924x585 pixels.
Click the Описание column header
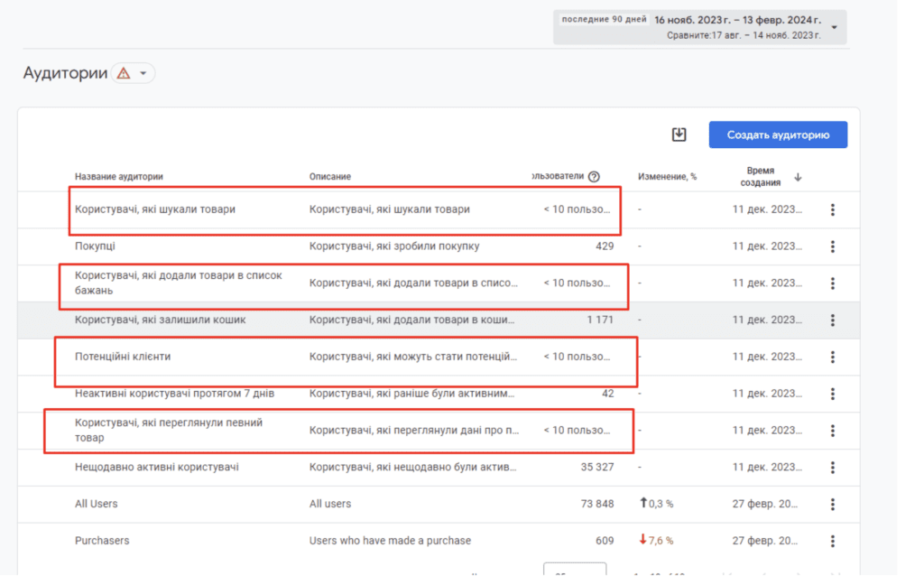[330, 176]
